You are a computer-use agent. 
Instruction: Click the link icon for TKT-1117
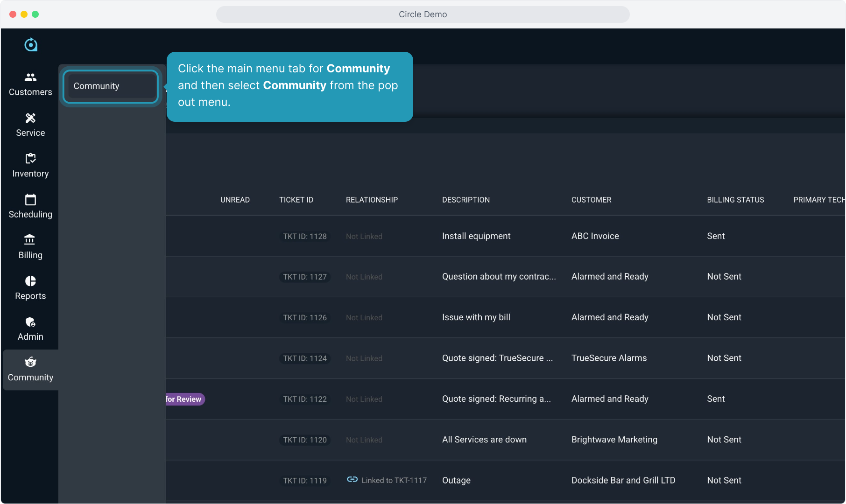pyautogui.click(x=352, y=480)
